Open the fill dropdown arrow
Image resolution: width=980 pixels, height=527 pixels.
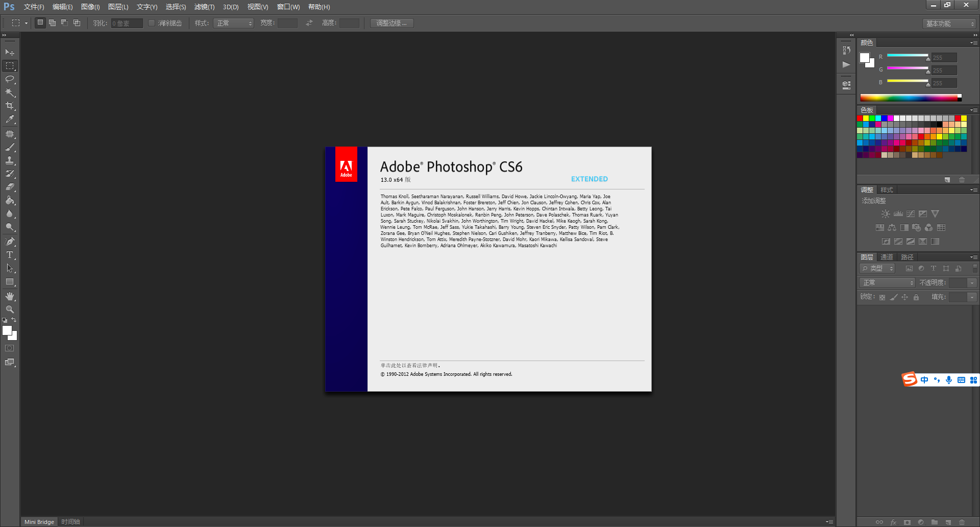[972, 297]
